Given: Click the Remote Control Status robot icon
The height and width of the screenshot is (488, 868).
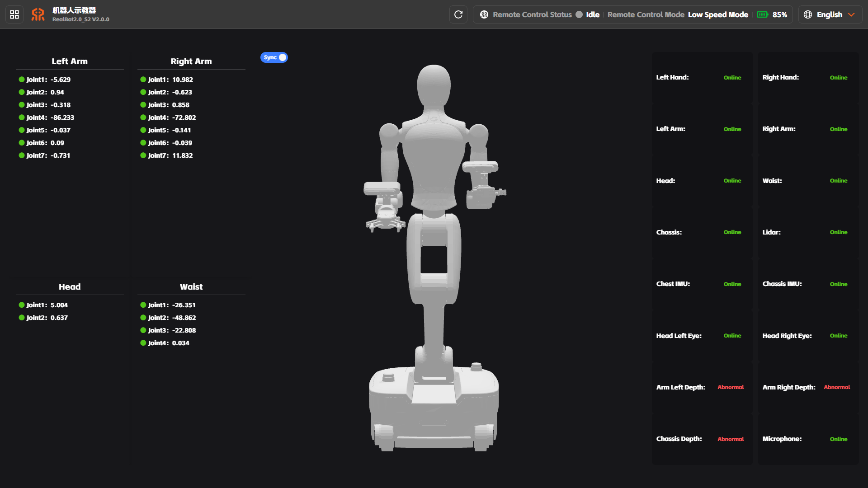Looking at the screenshot, I should [x=484, y=14].
